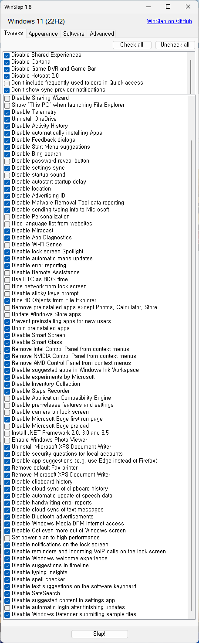Screen dimensions: 199x644
Task: Toggle Disable Bluetooth advertisements checkbox
Action: [7, 517]
